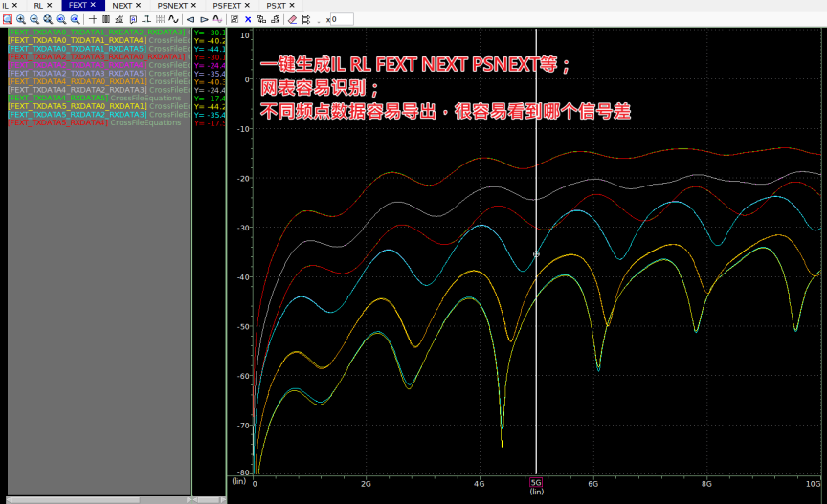The image size is (827, 504).
Task: Click the sine wave with pink line icon
Action: [217, 19]
